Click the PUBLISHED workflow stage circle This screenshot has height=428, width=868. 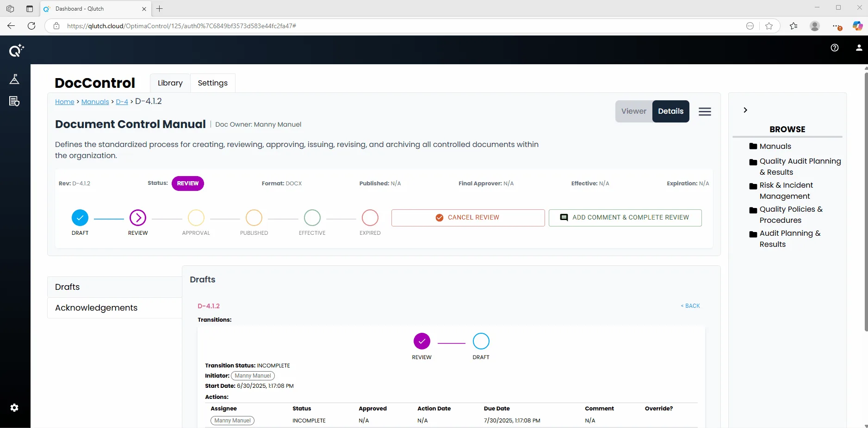(x=254, y=217)
